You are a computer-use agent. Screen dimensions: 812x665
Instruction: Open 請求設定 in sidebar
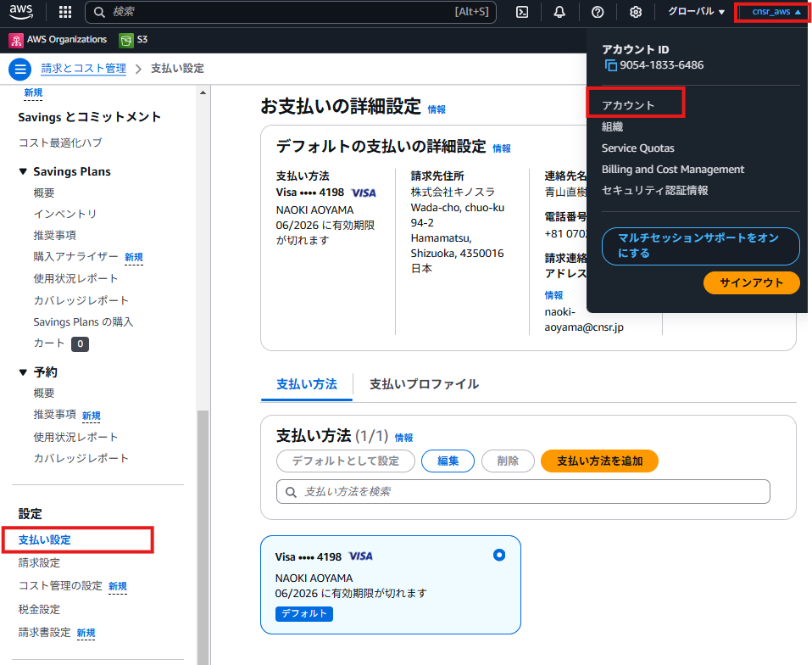click(39, 563)
